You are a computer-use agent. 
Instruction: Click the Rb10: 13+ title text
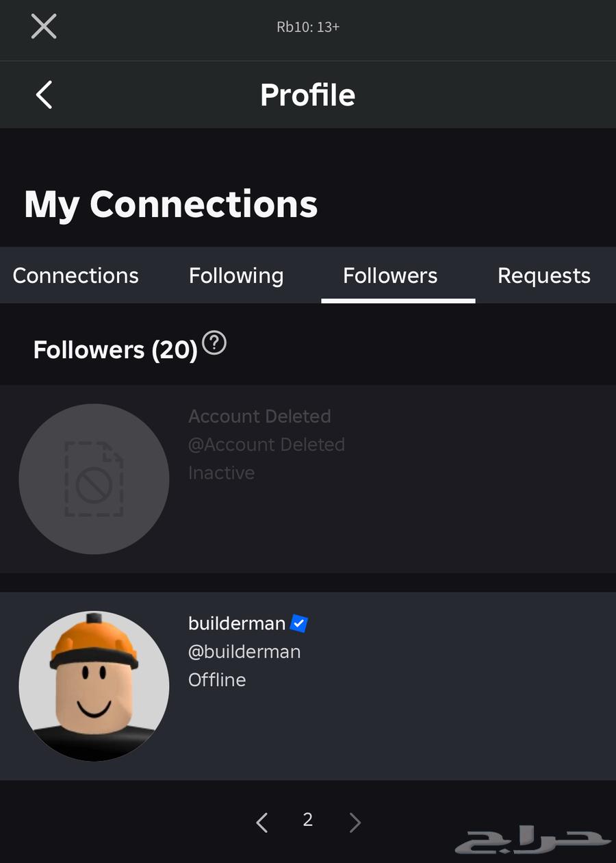pos(308,27)
